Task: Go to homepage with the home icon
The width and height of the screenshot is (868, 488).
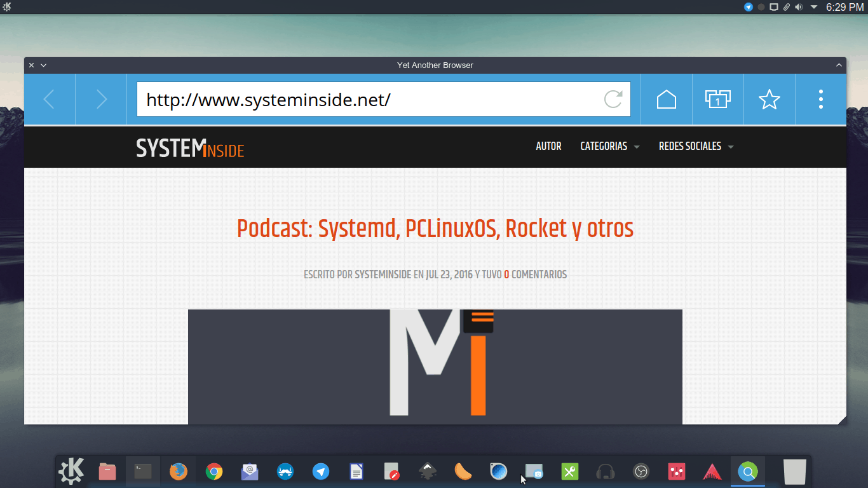Action: (666, 99)
